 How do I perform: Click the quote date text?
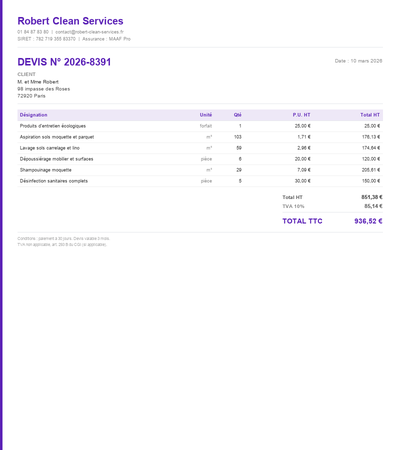358,61
